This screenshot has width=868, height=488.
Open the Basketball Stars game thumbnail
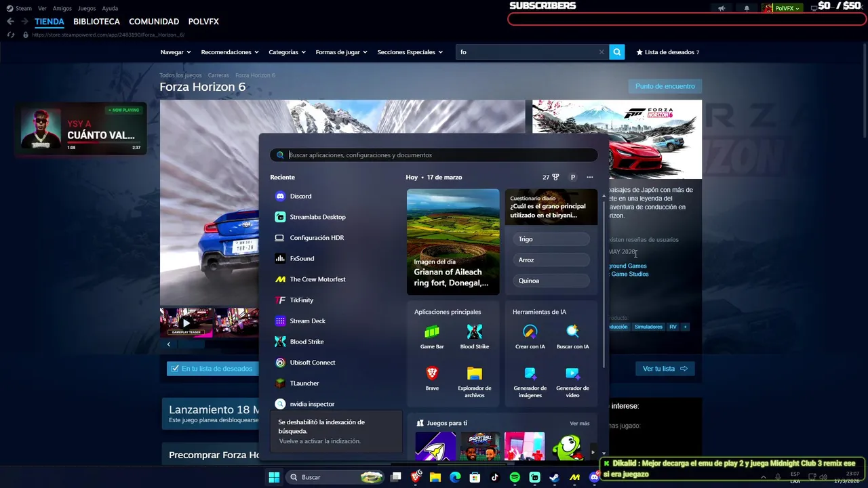tap(480, 446)
